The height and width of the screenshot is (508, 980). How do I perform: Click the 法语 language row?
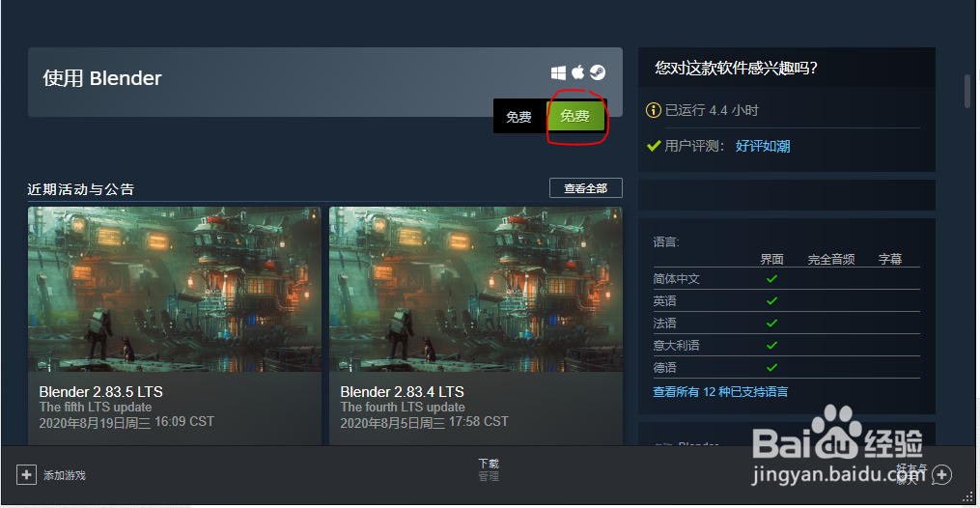[786, 323]
